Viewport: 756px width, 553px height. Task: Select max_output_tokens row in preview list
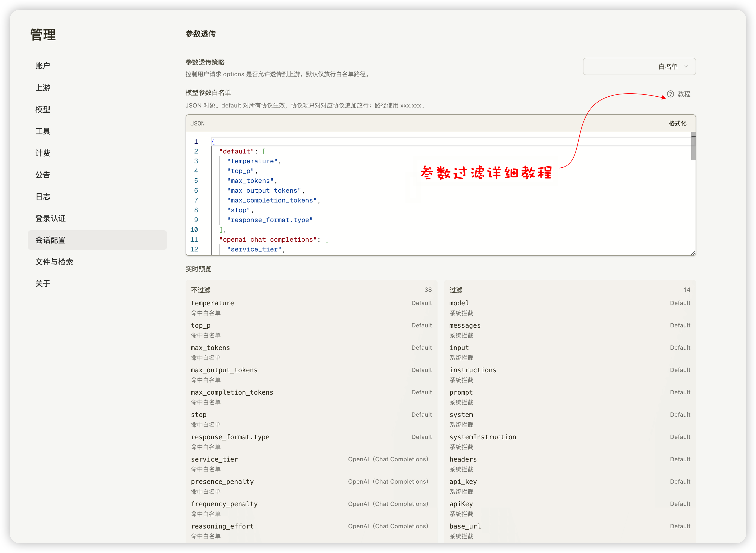click(x=311, y=375)
